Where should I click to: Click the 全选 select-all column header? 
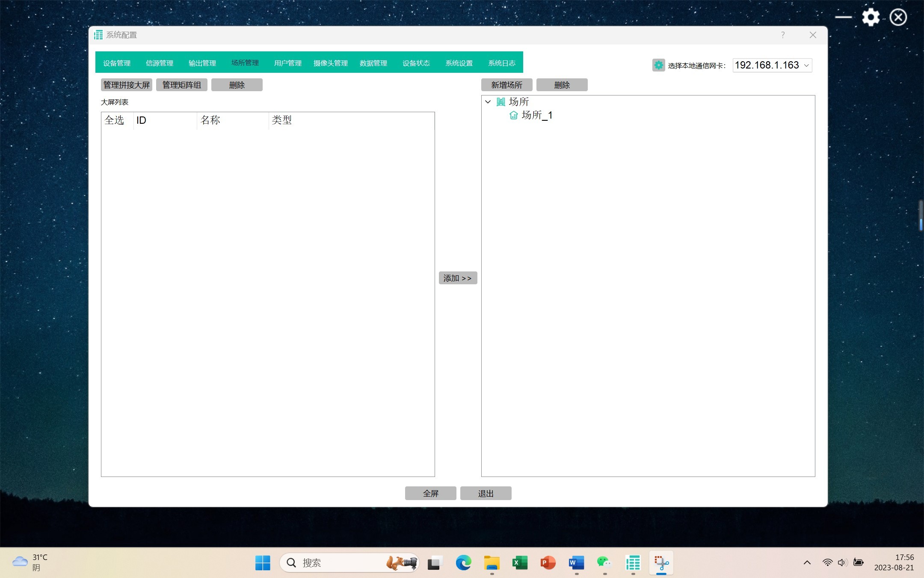[x=114, y=120]
